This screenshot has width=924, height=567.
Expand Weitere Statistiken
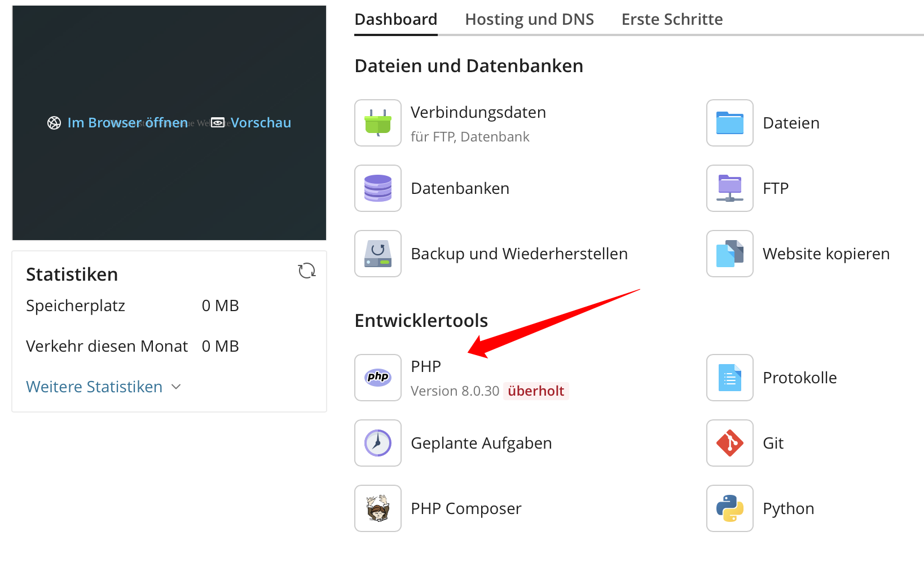103,387
